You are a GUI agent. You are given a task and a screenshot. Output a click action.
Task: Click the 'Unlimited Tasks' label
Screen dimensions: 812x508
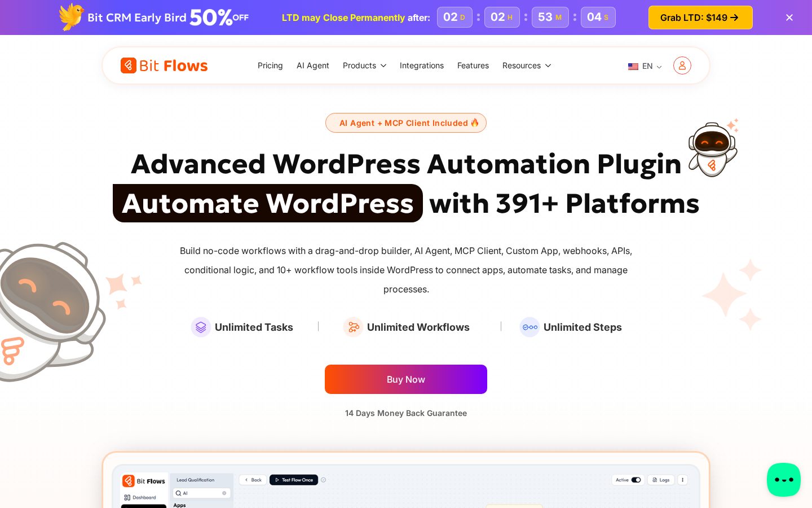(254, 327)
